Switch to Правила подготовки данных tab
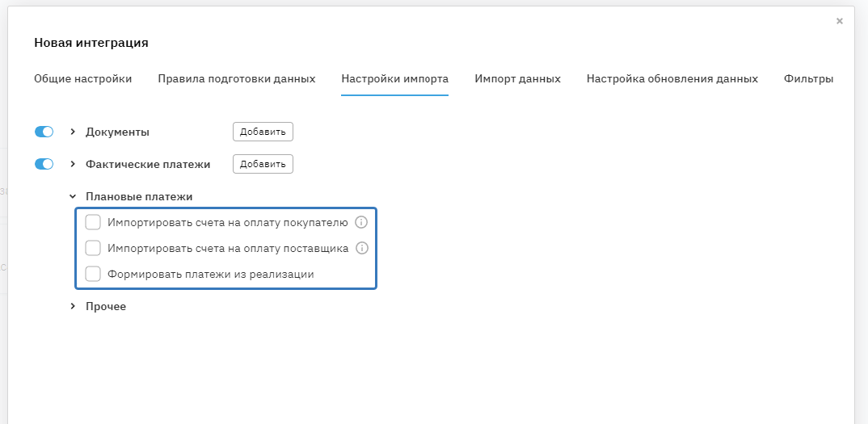This screenshot has height=424, width=868. (x=236, y=79)
